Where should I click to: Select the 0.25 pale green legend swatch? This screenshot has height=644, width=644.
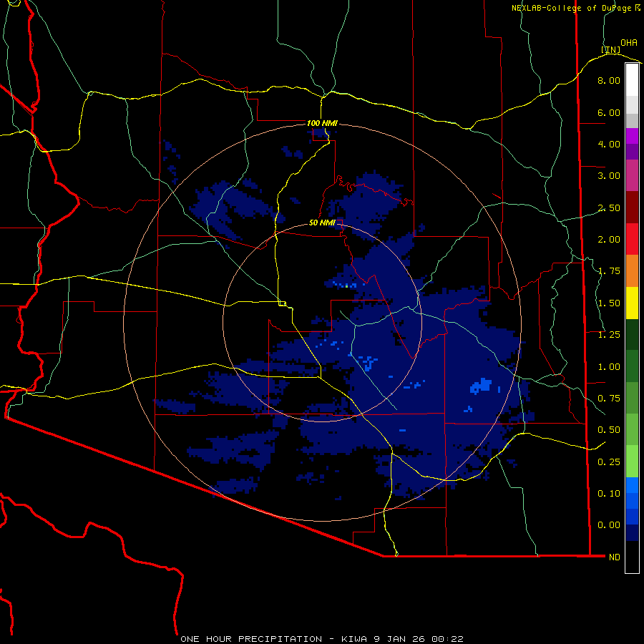point(632,462)
